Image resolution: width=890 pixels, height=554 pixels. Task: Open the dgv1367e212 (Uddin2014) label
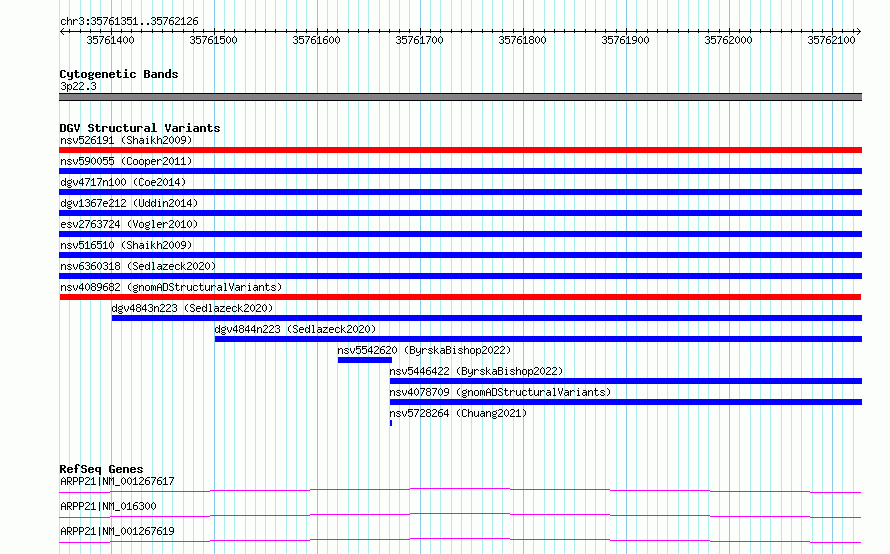[129, 203]
